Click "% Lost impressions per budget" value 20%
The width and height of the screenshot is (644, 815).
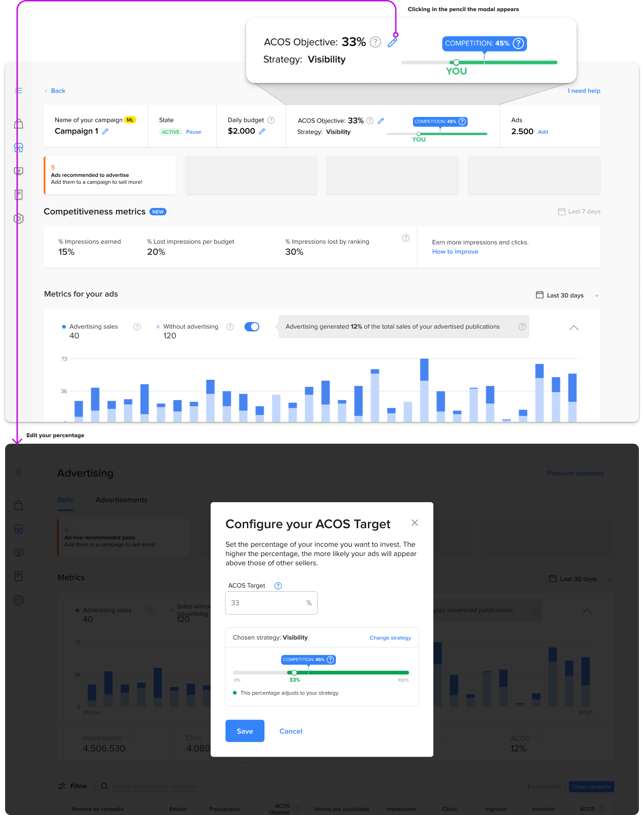click(x=156, y=252)
